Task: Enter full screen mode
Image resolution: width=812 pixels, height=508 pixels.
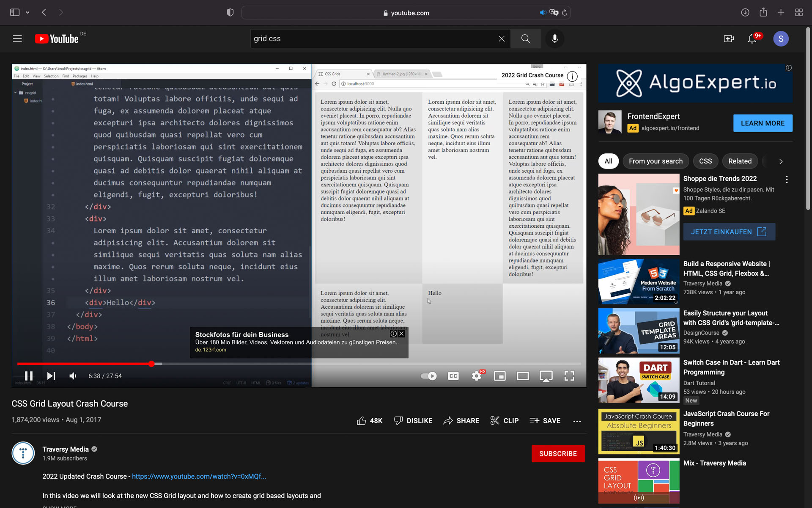Action: 569,376
